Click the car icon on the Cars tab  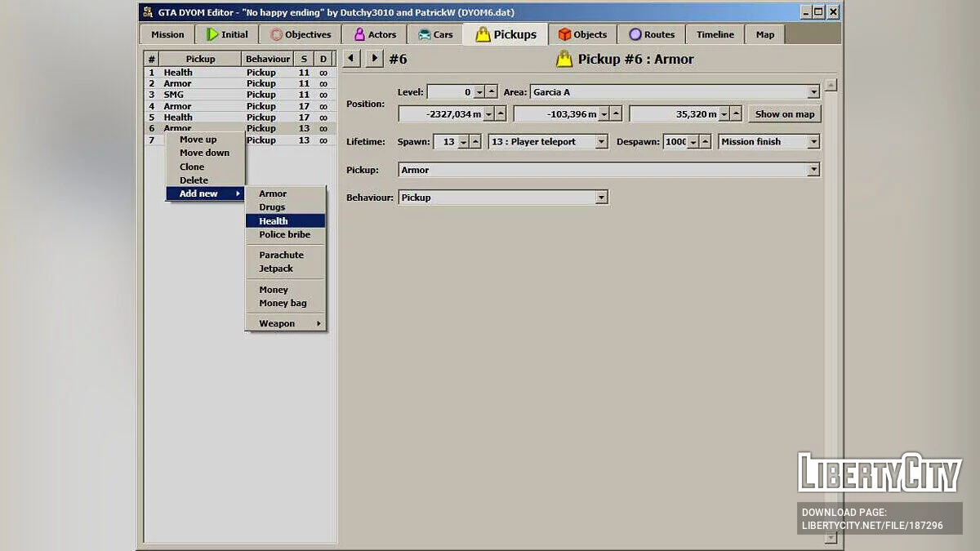[424, 34]
